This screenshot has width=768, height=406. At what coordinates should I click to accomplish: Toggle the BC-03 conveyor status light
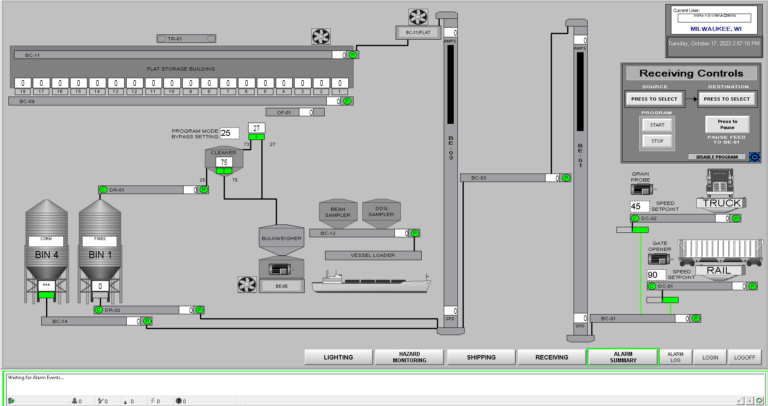click(x=565, y=179)
